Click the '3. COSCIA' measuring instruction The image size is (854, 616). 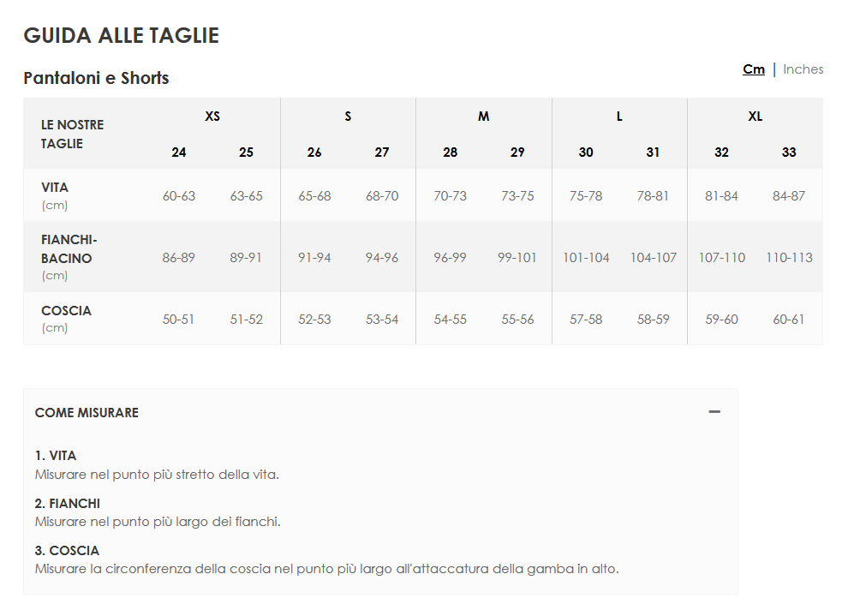pyautogui.click(x=67, y=550)
